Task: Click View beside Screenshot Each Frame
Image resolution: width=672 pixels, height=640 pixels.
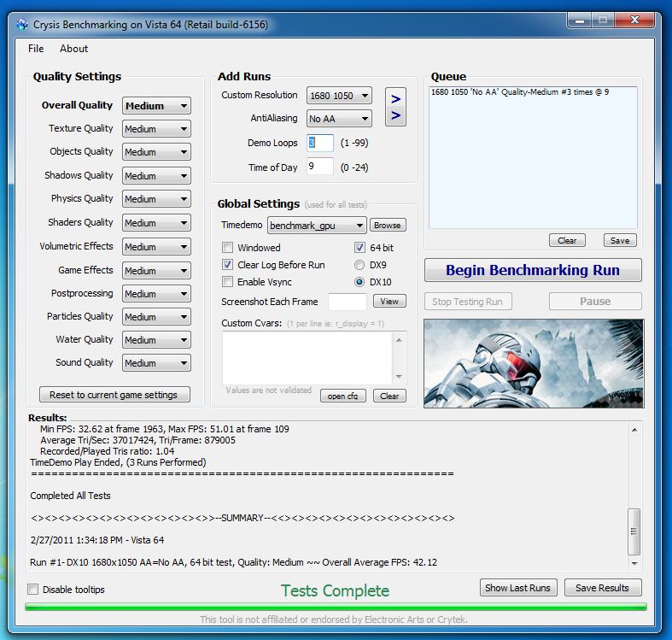Action: [x=389, y=301]
